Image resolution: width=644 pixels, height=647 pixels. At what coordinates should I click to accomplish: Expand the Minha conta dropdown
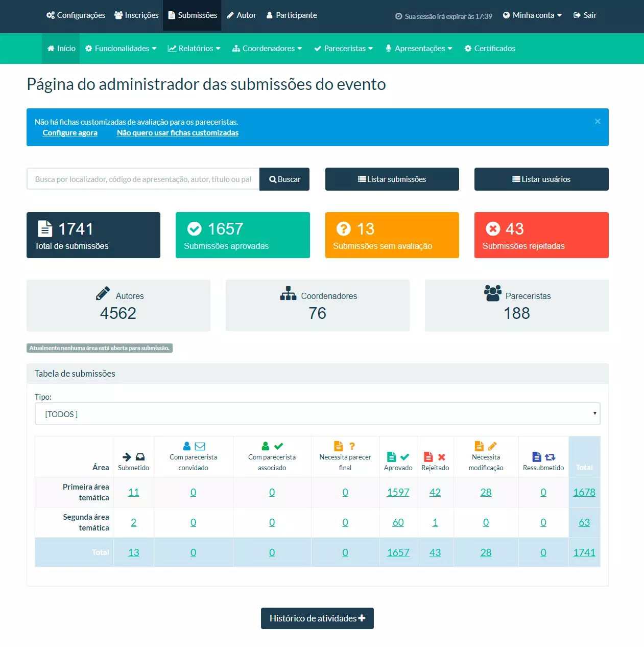[x=533, y=15]
